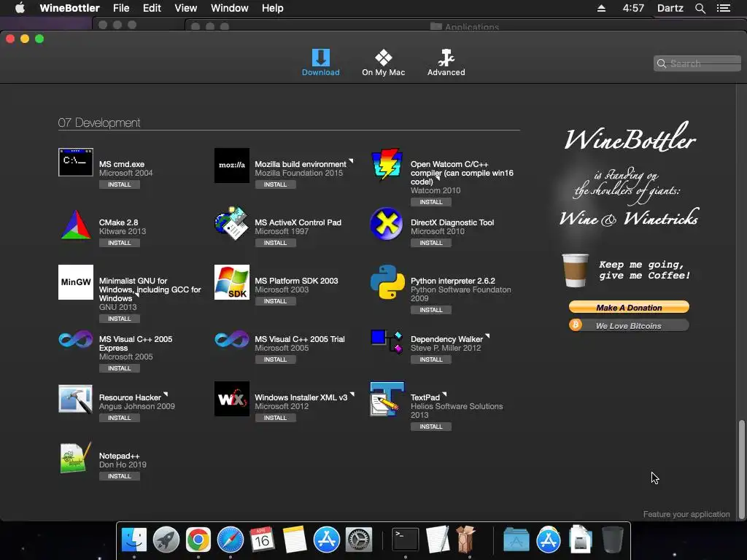Open the Help menu
This screenshot has width=747, height=560.
(273, 8)
